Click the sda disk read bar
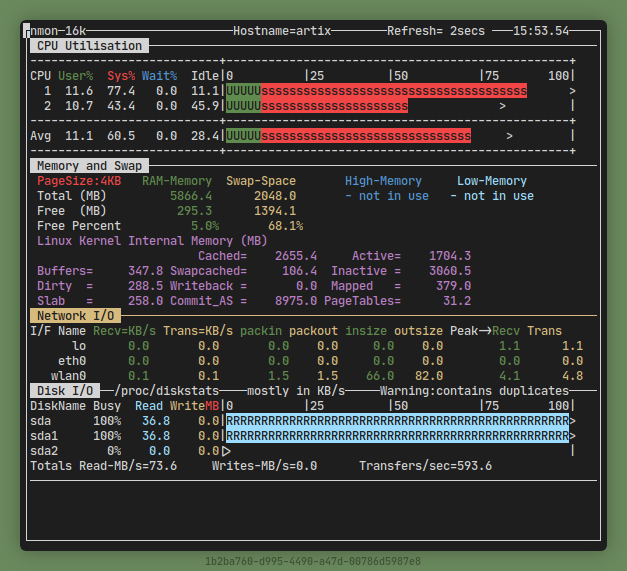This screenshot has width=627, height=571. (x=397, y=421)
